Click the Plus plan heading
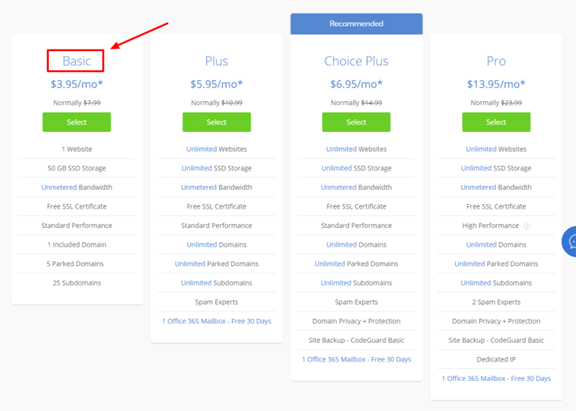This screenshot has height=411, width=576. click(216, 61)
